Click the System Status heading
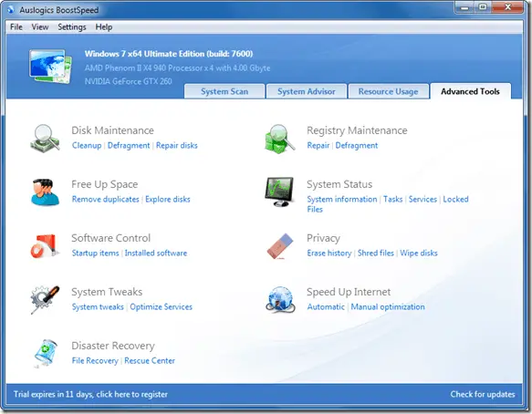 (339, 184)
